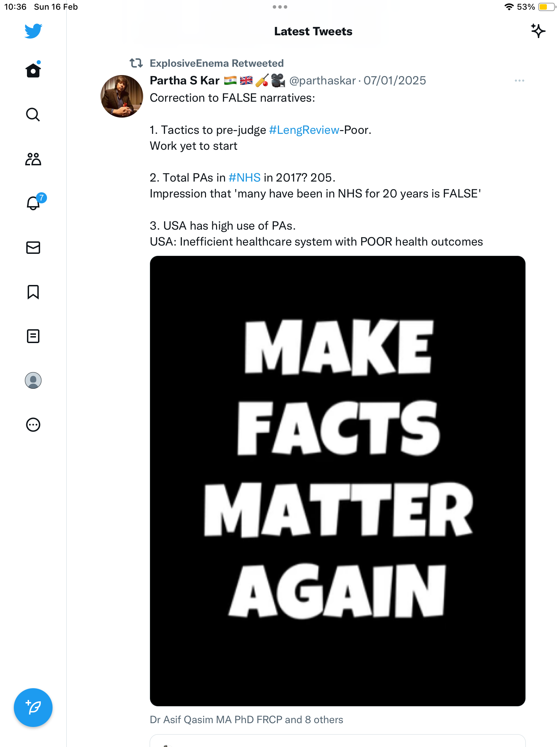The height and width of the screenshot is (747, 560).
Task: Open the Bookmarks icon
Action: 33,292
